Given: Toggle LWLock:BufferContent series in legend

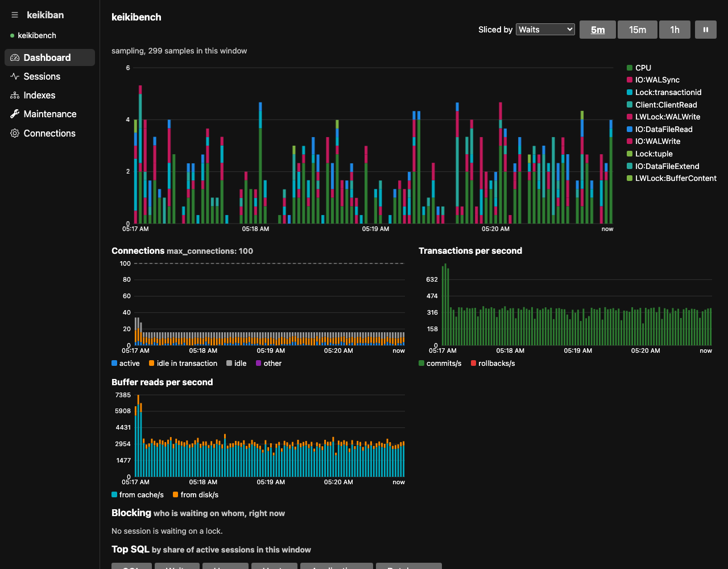Looking at the screenshot, I should tap(672, 178).
